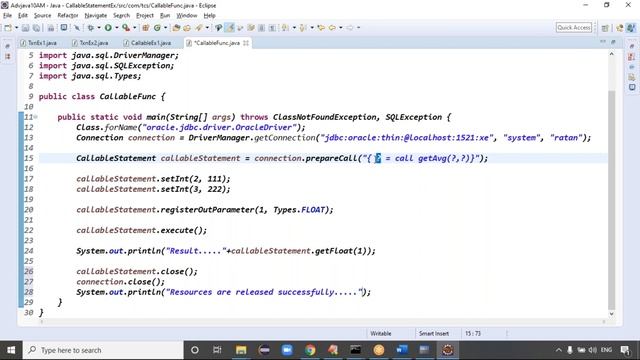Open the Forward history dropdown arrow
Screen dimensions: 640x360
click(358, 28)
